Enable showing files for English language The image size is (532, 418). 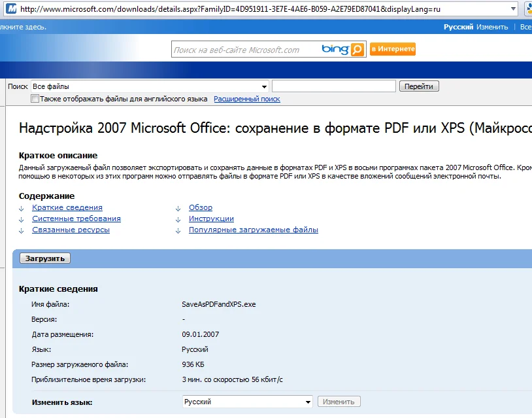35,99
